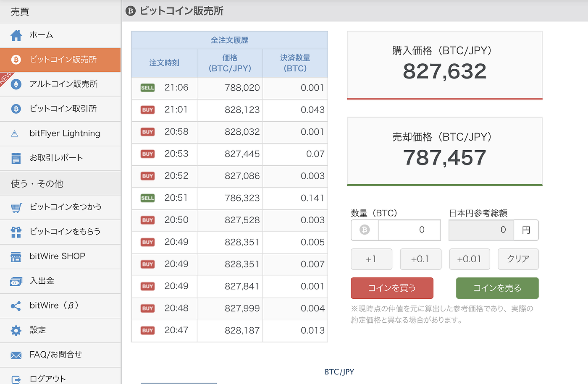
Task: Click the gift box icon for ビットコインをもらう
Action: point(16,232)
